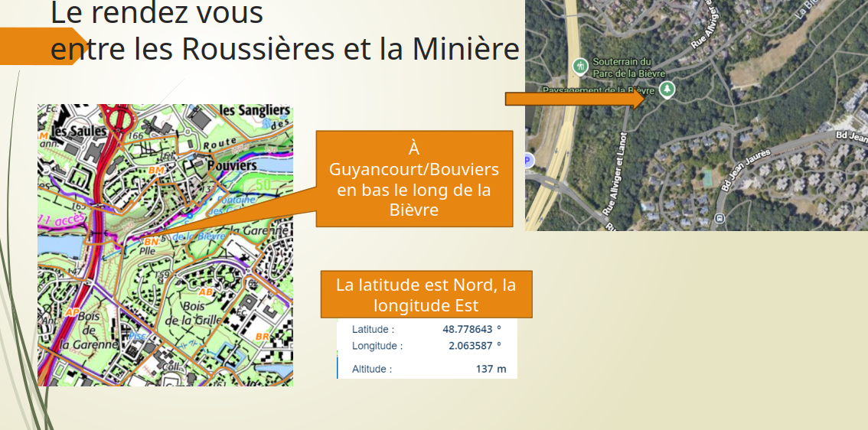Image resolution: width=868 pixels, height=430 pixels.
Task: Click the 'les Saules' label on topo map
Action: [x=68, y=132]
